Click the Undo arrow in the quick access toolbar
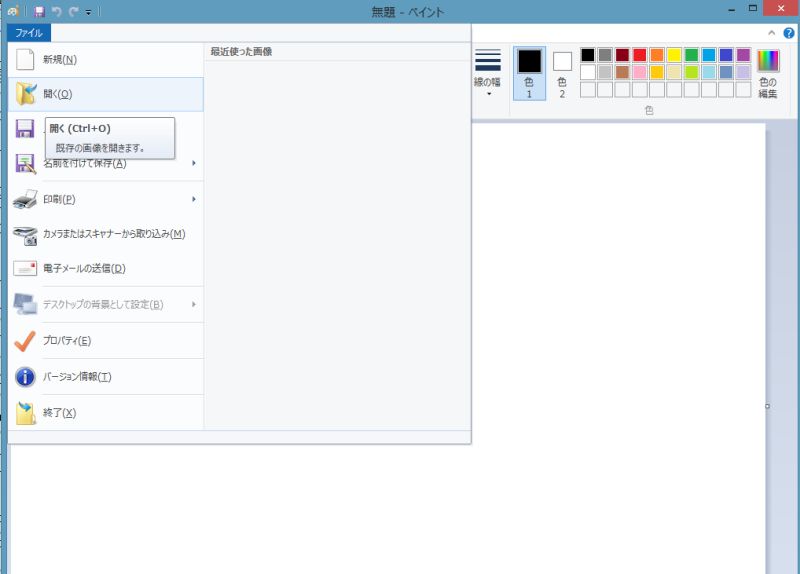The width and height of the screenshot is (800, 574). [57, 11]
